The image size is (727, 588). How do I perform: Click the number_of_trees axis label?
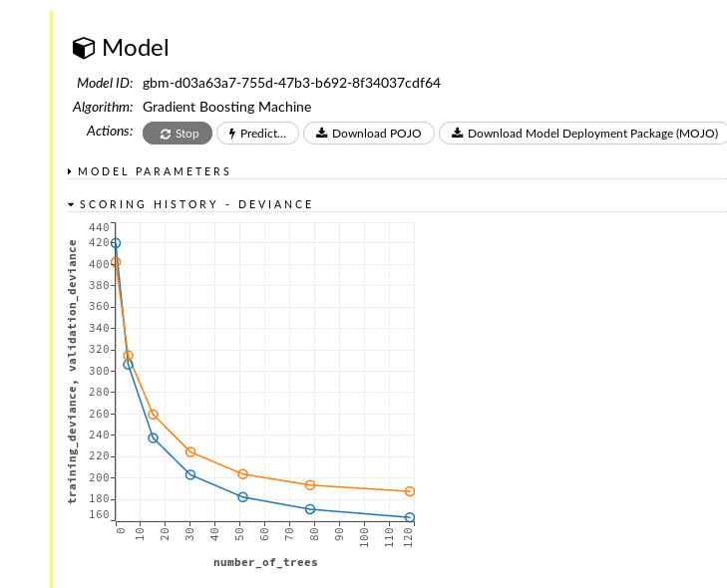(x=265, y=563)
